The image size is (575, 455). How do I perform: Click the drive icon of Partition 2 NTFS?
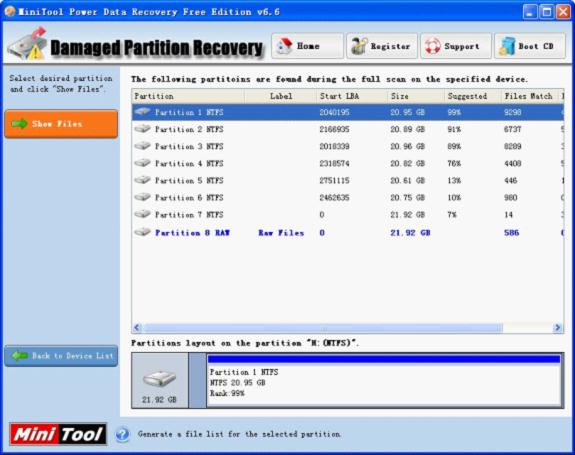(x=142, y=129)
